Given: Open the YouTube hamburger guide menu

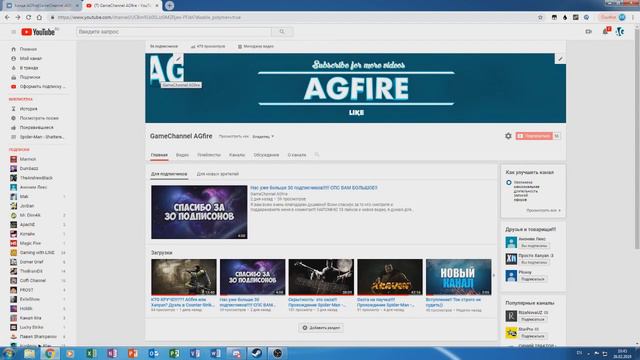Looking at the screenshot, I should click(x=13, y=32).
